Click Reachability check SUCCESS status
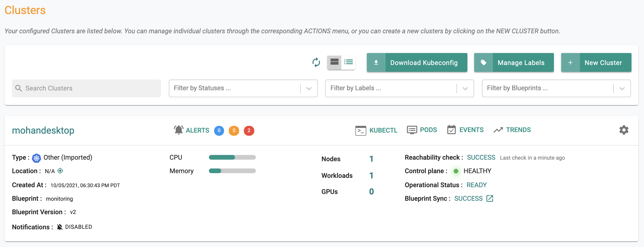This screenshot has height=247, width=644. 481,157
